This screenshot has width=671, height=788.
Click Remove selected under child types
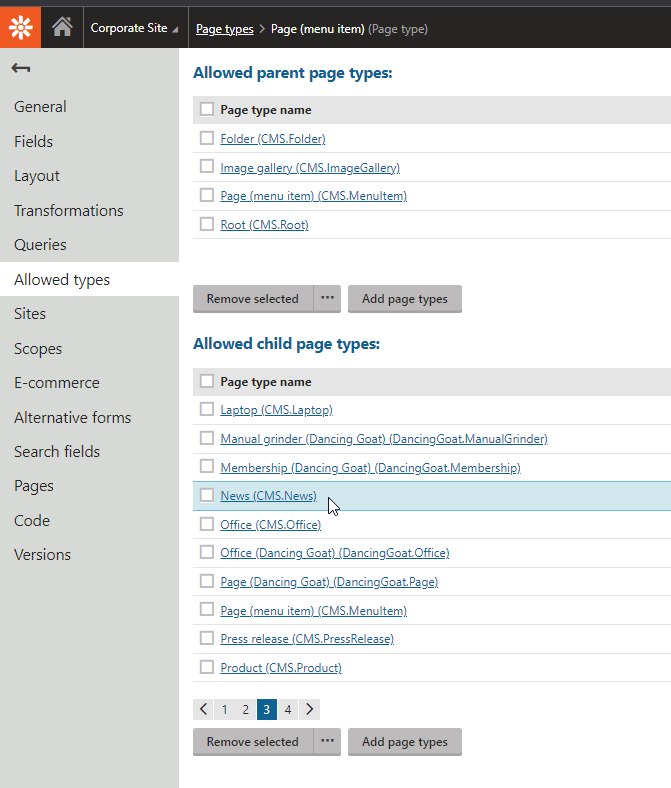tap(252, 741)
